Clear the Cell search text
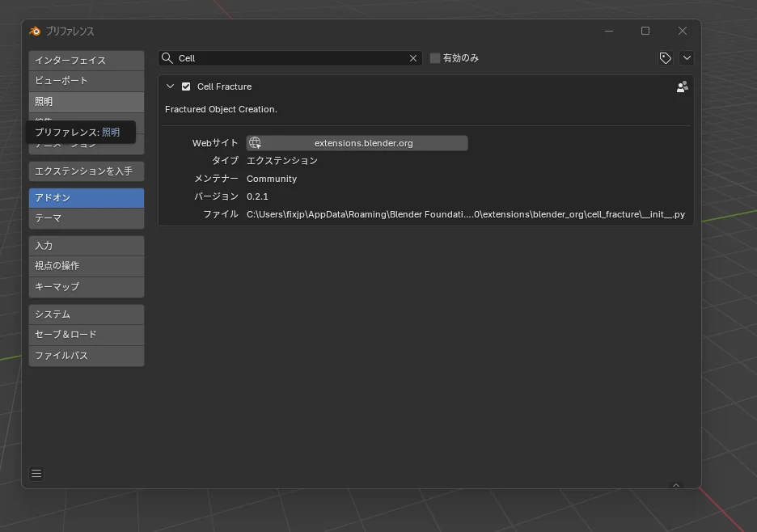This screenshot has width=757, height=532. [x=413, y=58]
